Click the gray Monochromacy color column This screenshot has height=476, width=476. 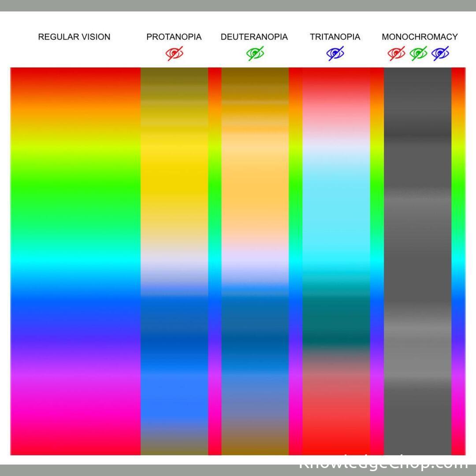pyautogui.click(x=417, y=261)
